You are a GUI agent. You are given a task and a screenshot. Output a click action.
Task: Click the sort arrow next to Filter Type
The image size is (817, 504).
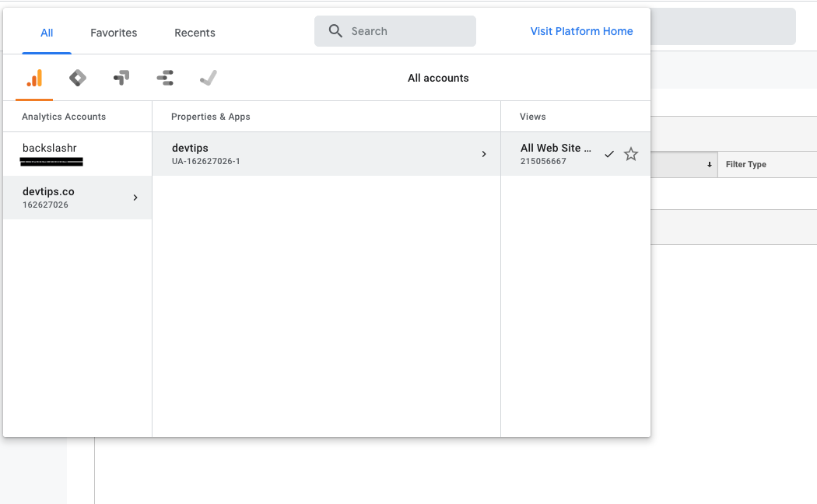coord(709,165)
